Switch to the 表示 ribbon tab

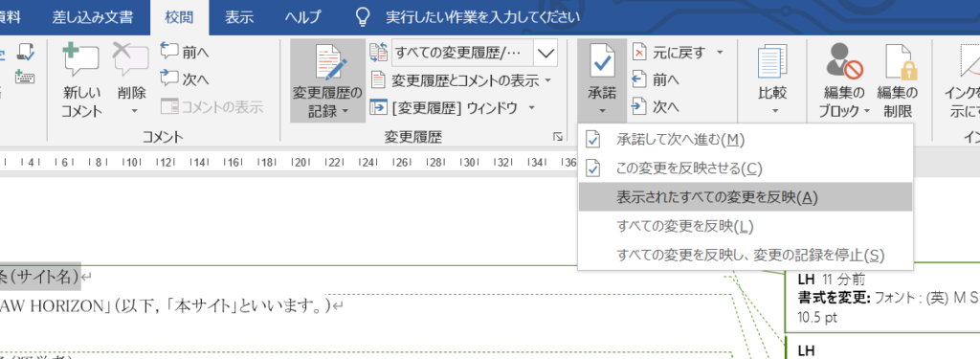(239, 17)
